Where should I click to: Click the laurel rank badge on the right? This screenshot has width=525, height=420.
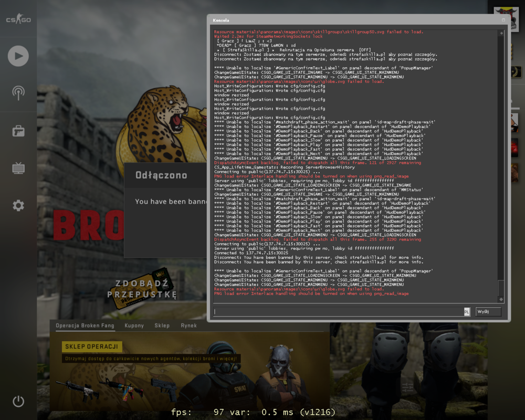point(516,72)
